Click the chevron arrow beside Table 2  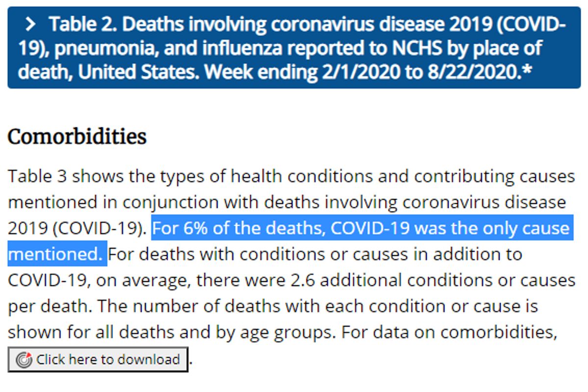click(30, 24)
